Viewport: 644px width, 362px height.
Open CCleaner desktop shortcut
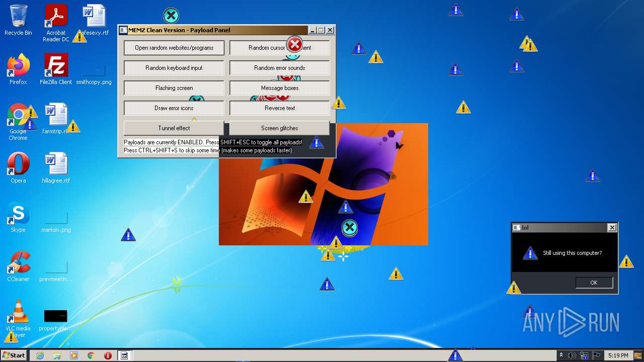(x=18, y=266)
